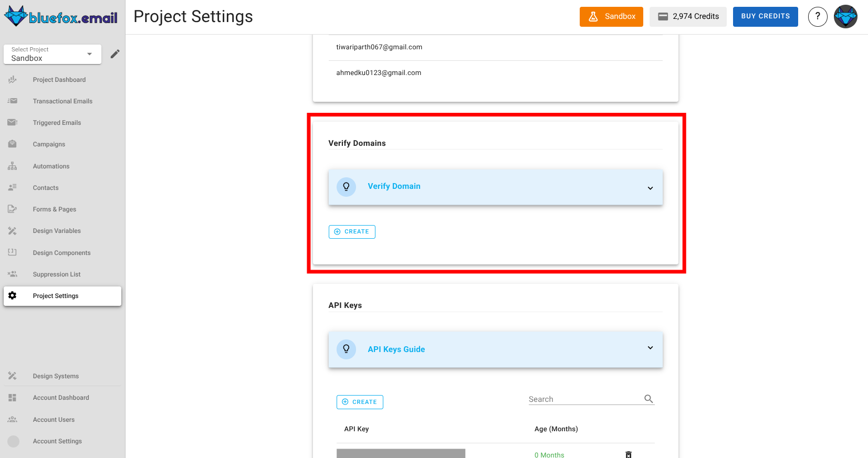This screenshot has width=868, height=458.
Task: Click Create under API Keys
Action: (x=360, y=402)
